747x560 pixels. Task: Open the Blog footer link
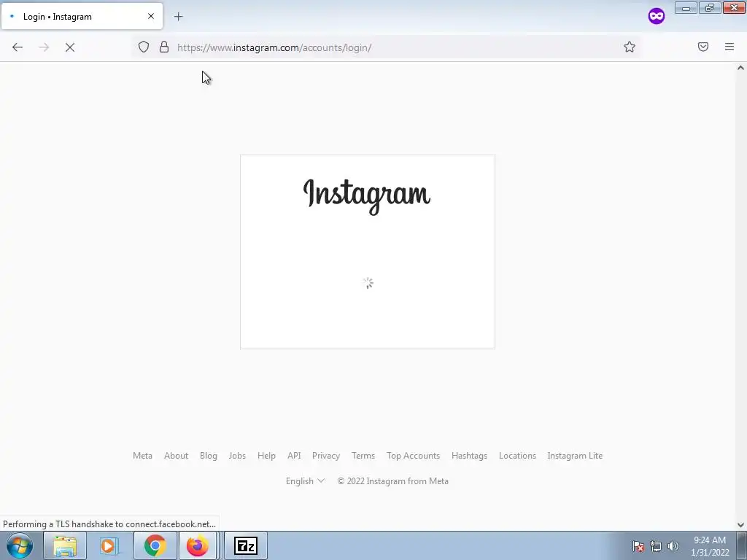click(208, 456)
